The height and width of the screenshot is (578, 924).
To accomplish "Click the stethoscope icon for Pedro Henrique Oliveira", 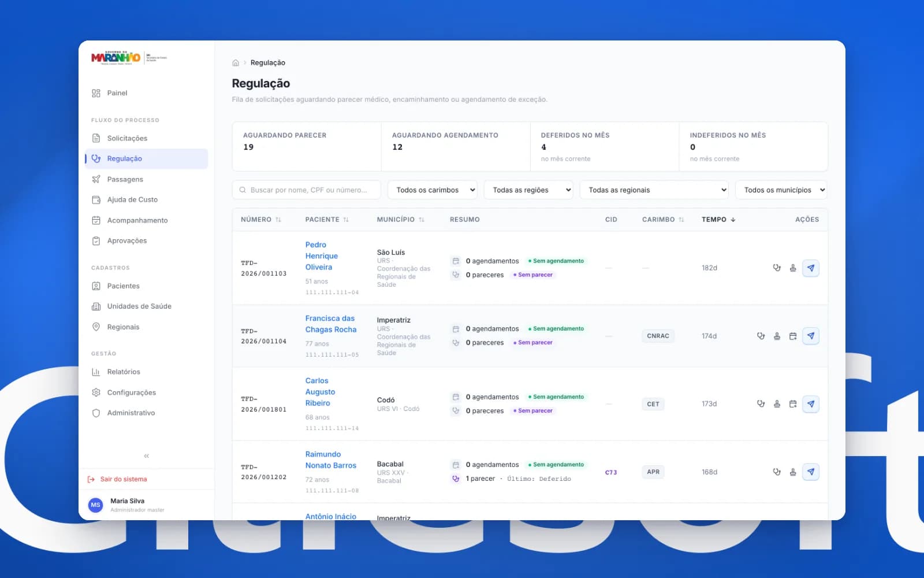I will 777,268.
